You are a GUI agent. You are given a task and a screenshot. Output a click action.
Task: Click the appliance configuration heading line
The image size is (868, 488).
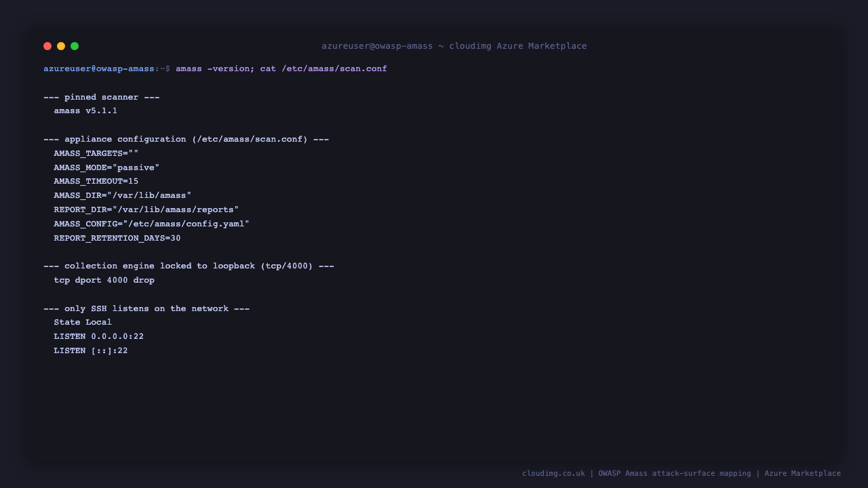click(186, 140)
